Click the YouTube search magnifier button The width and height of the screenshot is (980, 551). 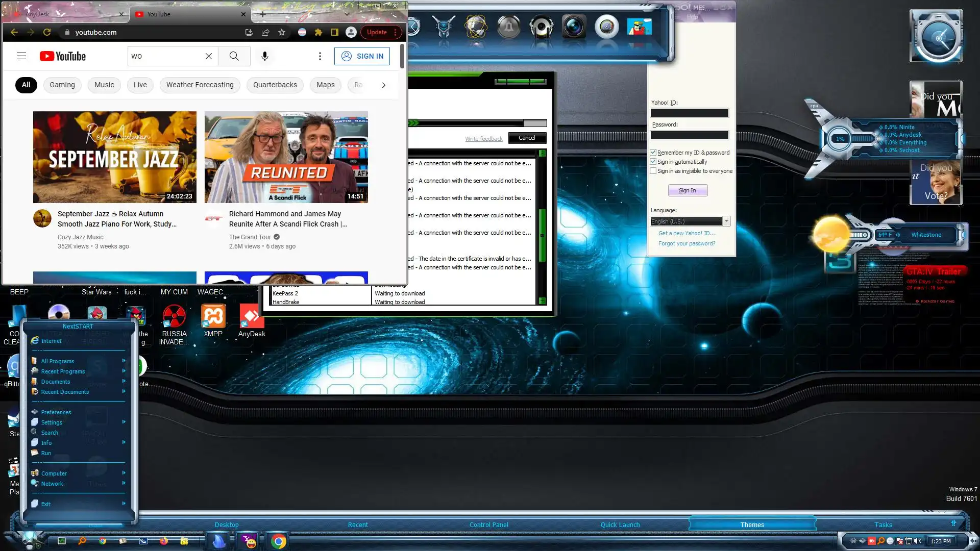tap(234, 56)
